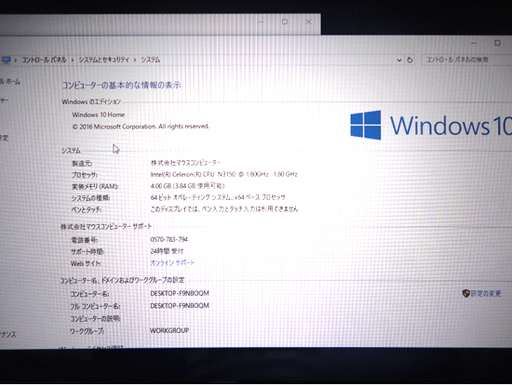This screenshot has width=512, height=386.
Task: Select the Windows 10 Home edition text
Action: point(98,115)
